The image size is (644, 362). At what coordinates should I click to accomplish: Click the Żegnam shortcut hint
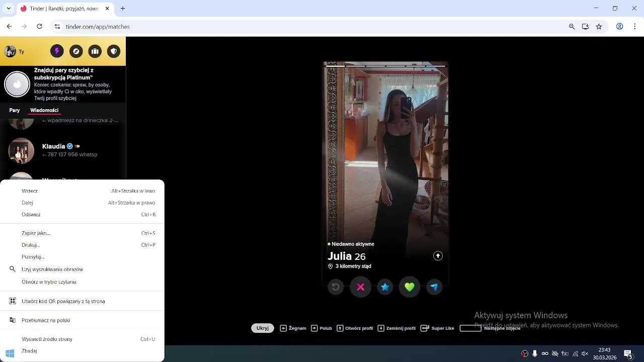click(x=293, y=328)
